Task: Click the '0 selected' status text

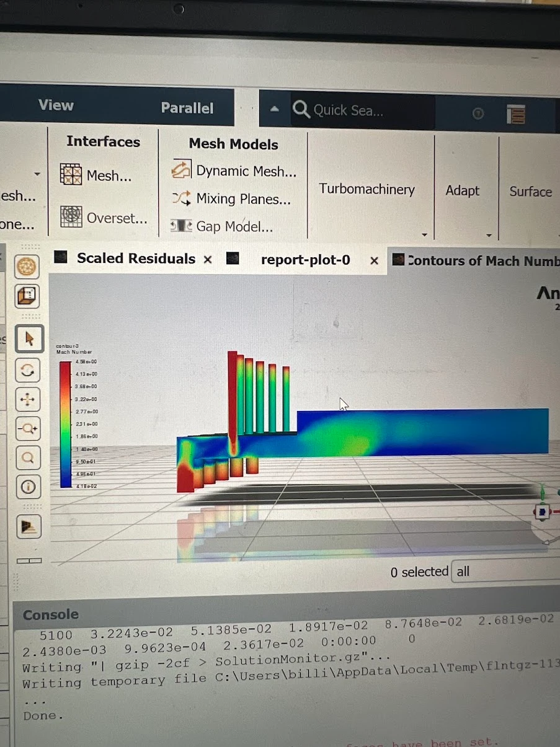Action: tap(419, 572)
